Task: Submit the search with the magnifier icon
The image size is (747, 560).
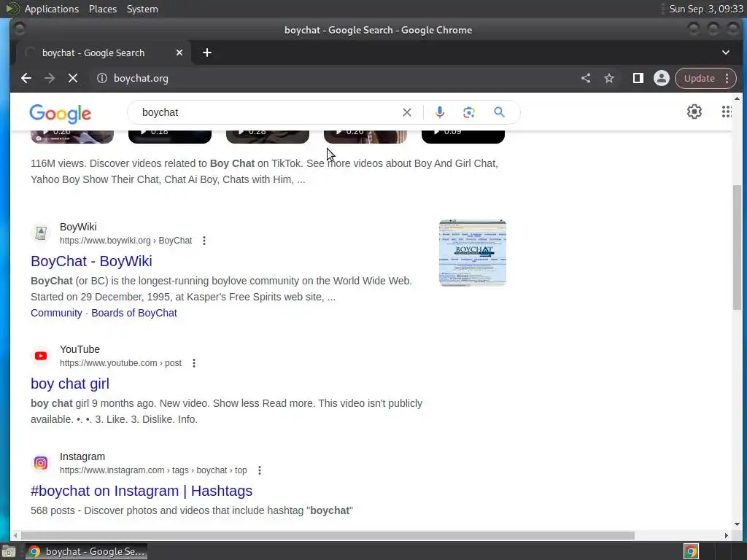Action: 499,112
